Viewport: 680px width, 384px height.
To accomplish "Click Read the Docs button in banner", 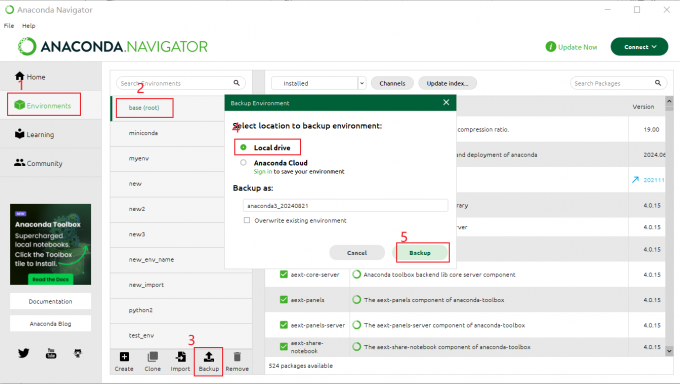I will tap(50, 279).
